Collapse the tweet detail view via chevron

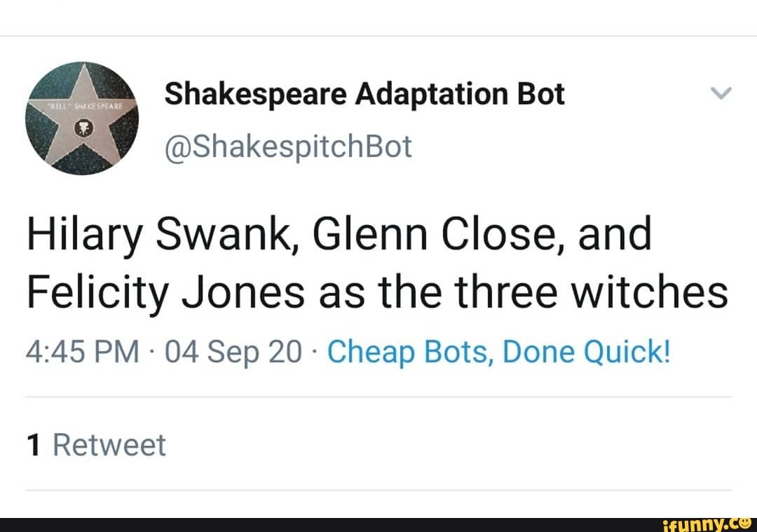point(721,92)
